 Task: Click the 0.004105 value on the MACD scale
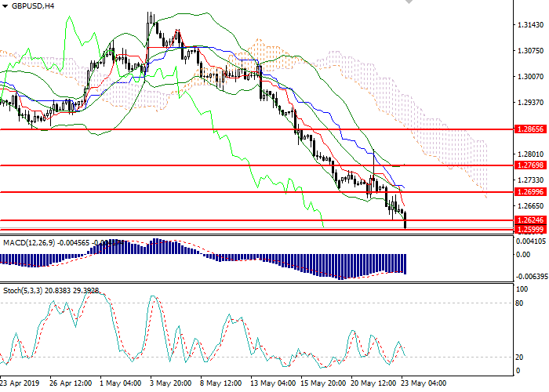coord(531,242)
